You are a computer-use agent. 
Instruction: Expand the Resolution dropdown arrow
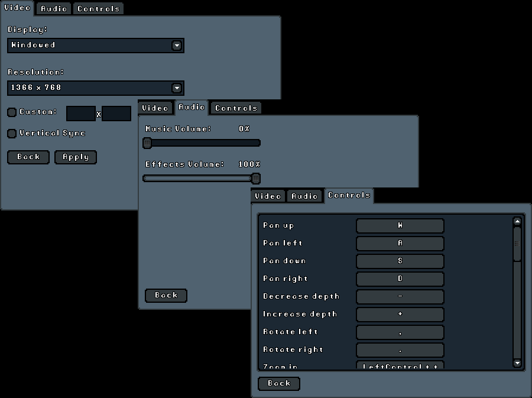click(x=177, y=88)
